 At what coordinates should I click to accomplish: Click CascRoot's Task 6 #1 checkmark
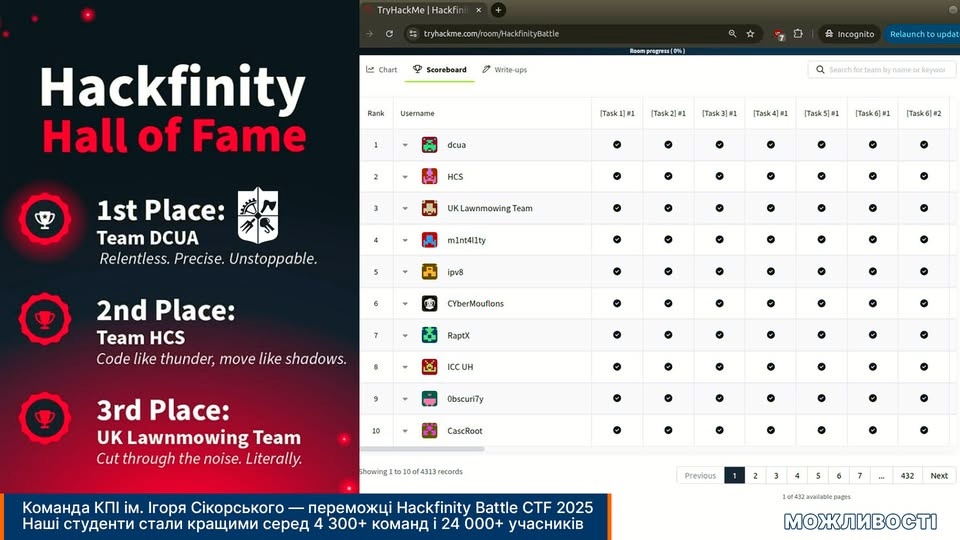(x=873, y=431)
